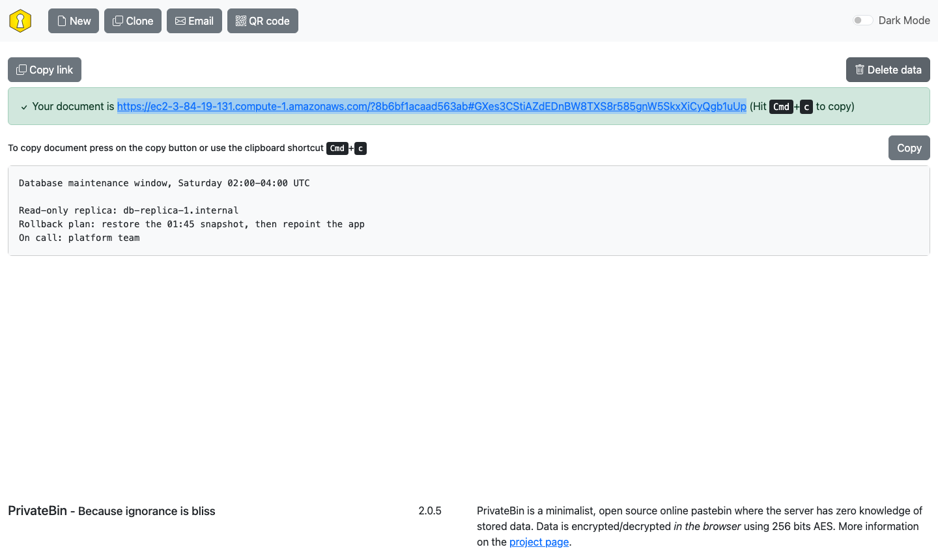Copy the document text with Copy button
The width and height of the screenshot is (938, 560).
[x=909, y=148]
